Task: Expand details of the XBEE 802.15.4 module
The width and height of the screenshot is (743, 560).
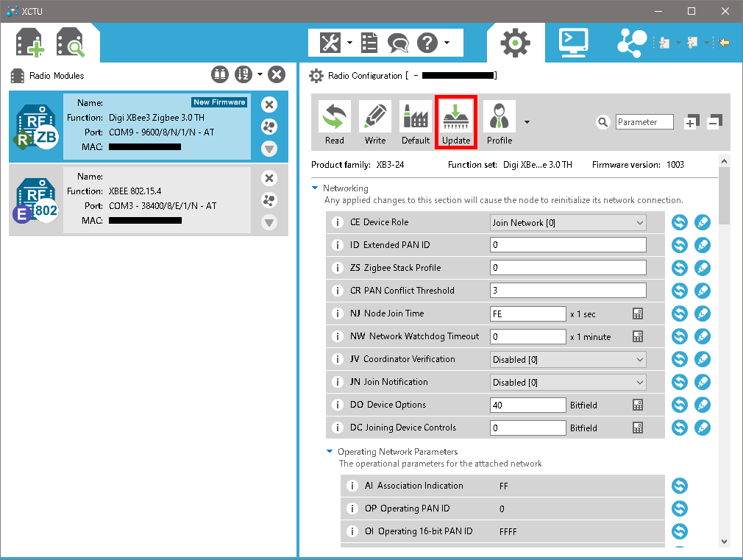Action: pyautogui.click(x=269, y=222)
